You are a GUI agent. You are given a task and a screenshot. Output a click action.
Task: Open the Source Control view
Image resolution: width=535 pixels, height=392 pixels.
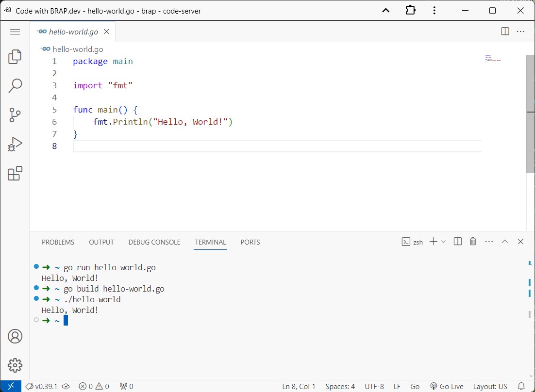tap(15, 115)
